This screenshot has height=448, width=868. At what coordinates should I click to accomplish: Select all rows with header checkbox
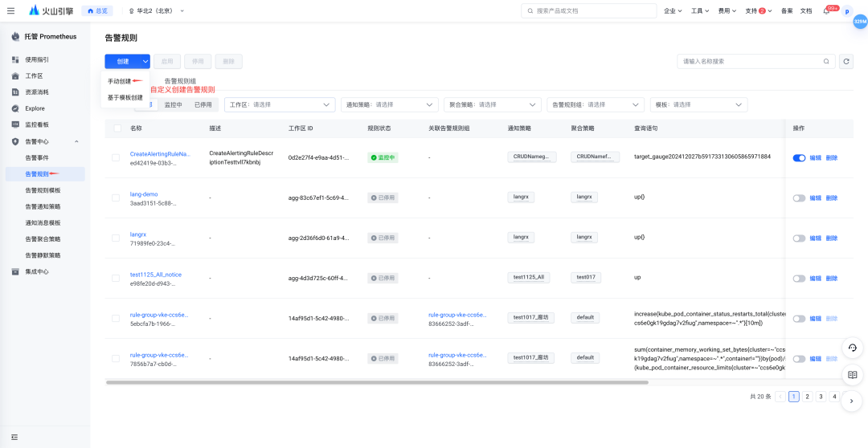(x=117, y=128)
